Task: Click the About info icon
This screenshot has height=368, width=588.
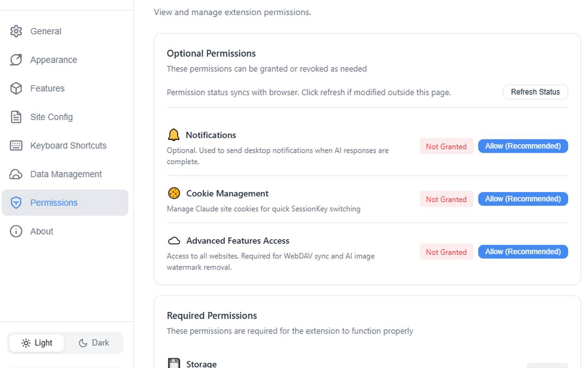Action: [x=16, y=231]
